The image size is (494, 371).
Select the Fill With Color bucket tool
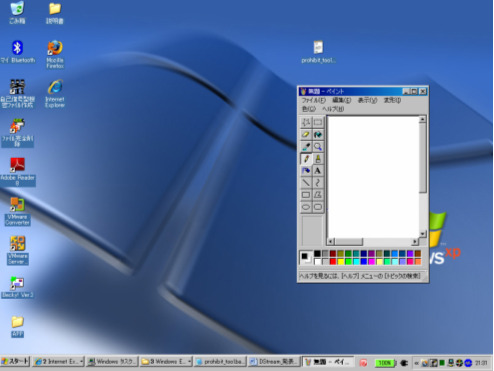tap(318, 134)
